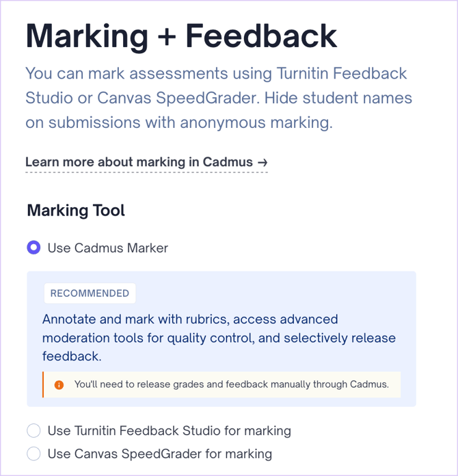Click the arrow icon after the Learn more link
Screen dimensions: 458x476
tap(262, 162)
